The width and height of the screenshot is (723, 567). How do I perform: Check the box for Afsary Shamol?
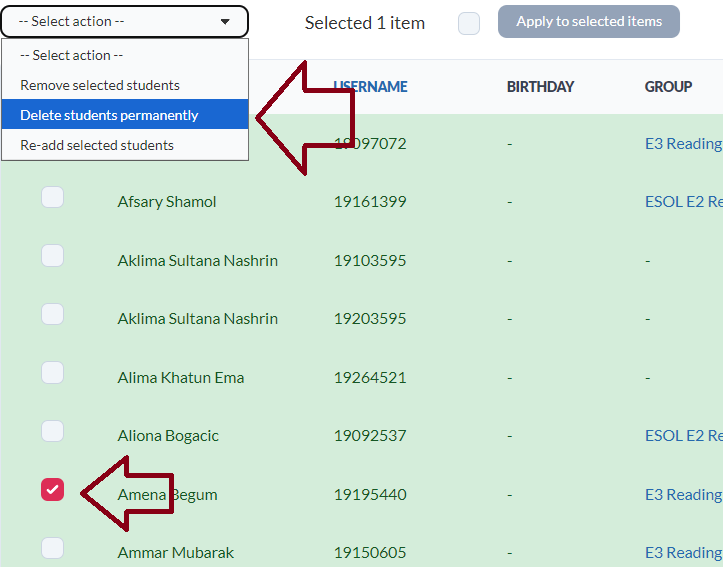click(52, 198)
